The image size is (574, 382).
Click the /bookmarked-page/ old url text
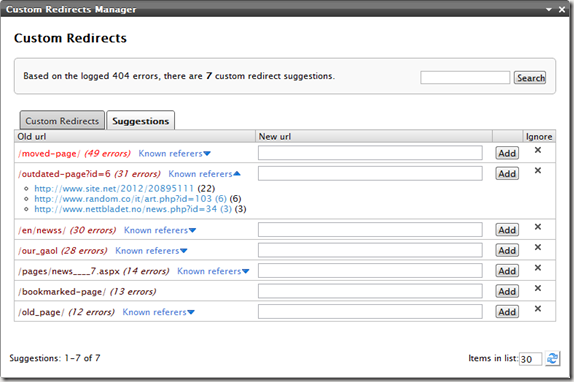[62, 292]
